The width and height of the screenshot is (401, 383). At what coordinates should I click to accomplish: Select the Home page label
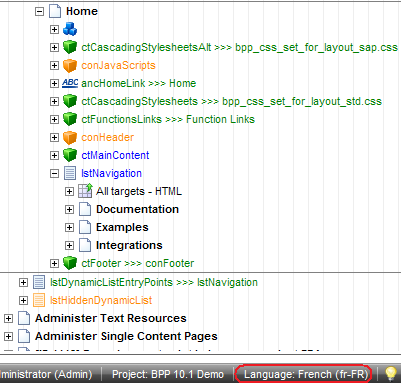[82, 11]
